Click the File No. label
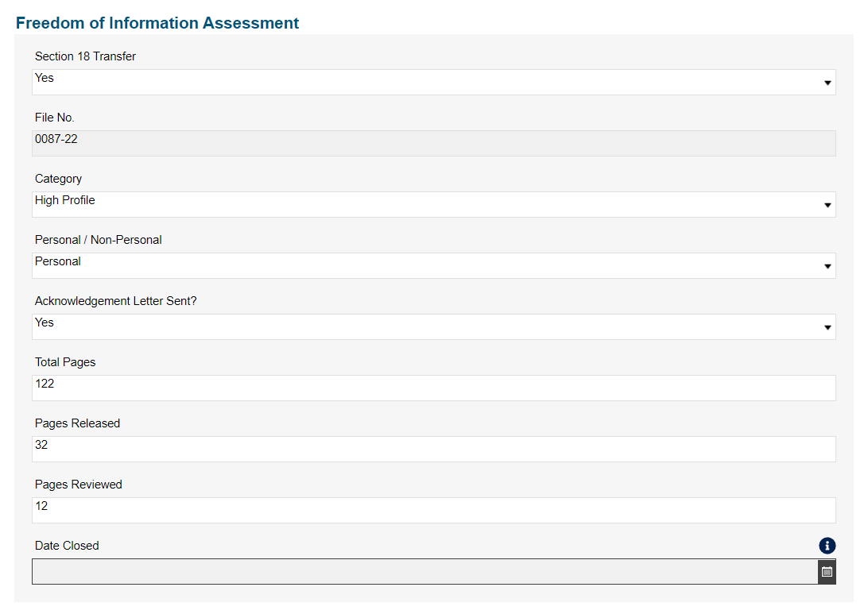Image resolution: width=868 pixels, height=614 pixels. pyautogui.click(x=55, y=118)
